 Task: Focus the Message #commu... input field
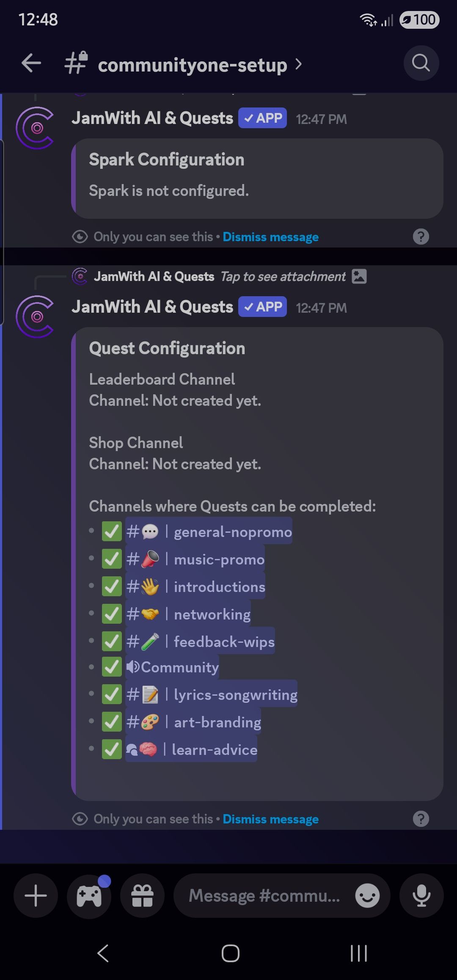click(x=264, y=895)
